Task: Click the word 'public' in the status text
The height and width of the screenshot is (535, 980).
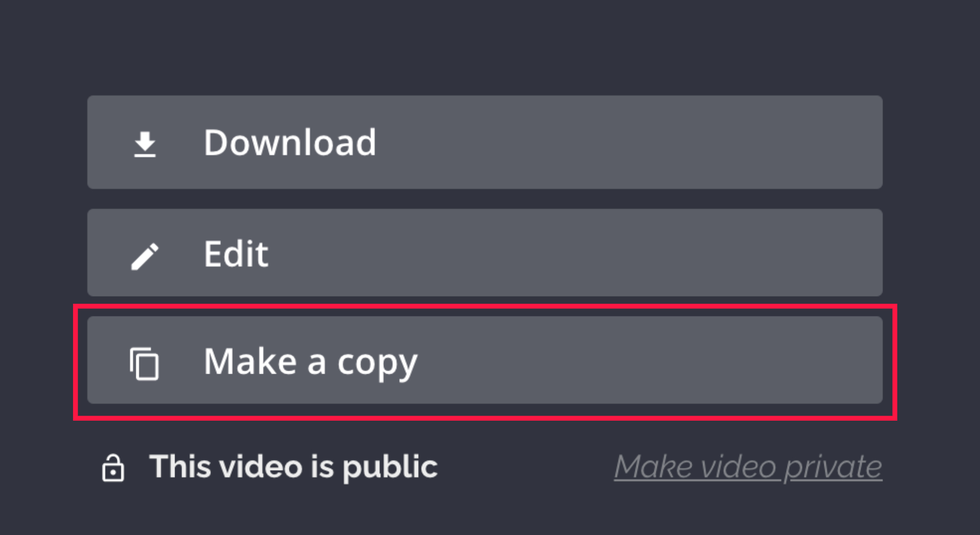Action: click(390, 468)
